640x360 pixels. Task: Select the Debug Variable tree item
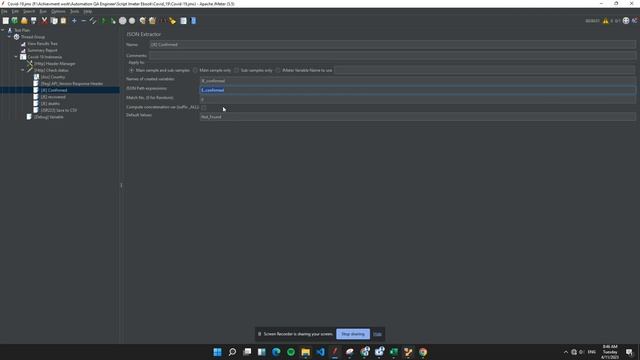pyautogui.click(x=49, y=117)
